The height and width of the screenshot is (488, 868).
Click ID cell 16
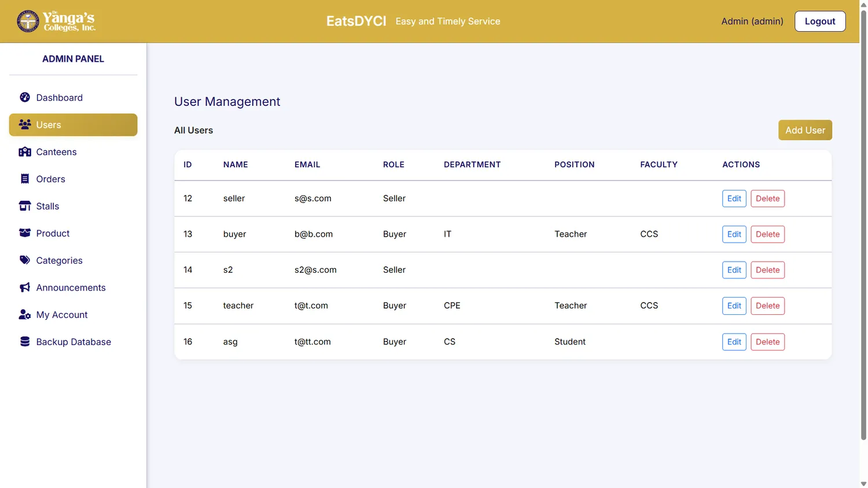187,342
